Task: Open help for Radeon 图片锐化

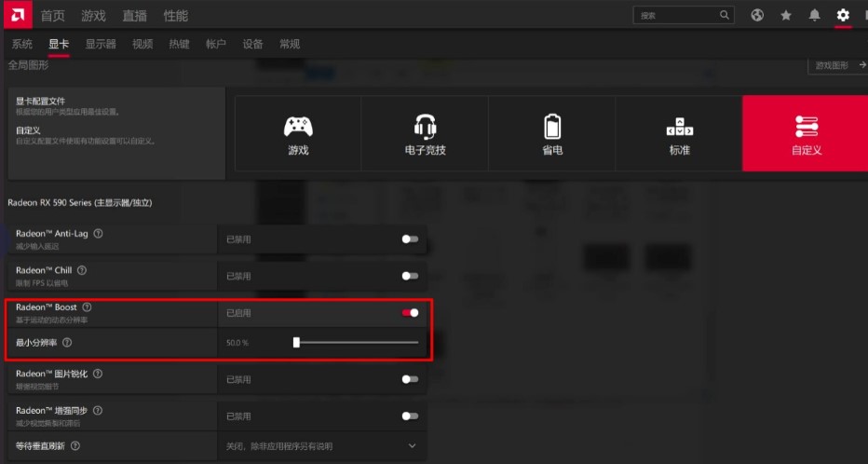Action: [x=98, y=374]
